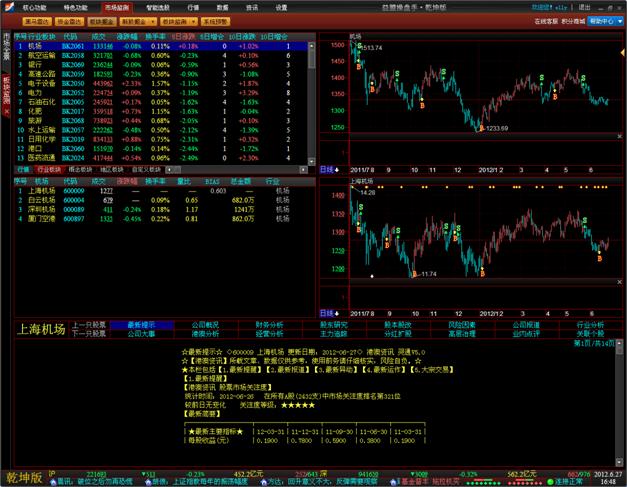
Task: Open the 经营分析 info tab
Action: pyautogui.click(x=270, y=333)
